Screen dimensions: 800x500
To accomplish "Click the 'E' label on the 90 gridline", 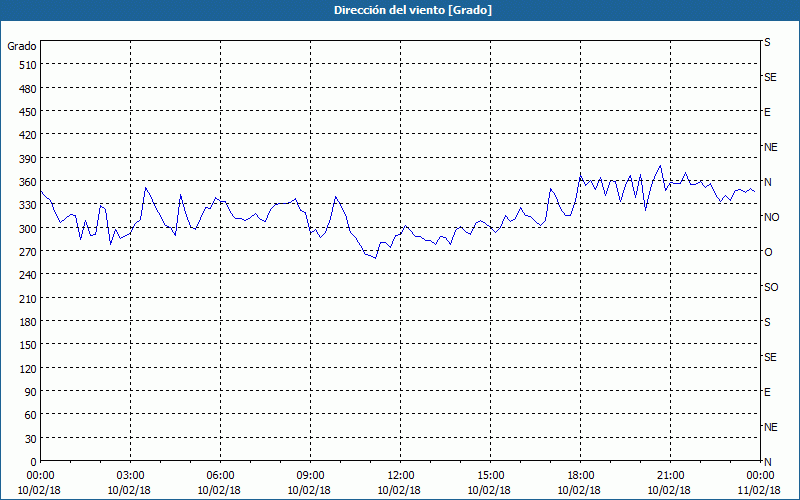I will pos(767,392).
